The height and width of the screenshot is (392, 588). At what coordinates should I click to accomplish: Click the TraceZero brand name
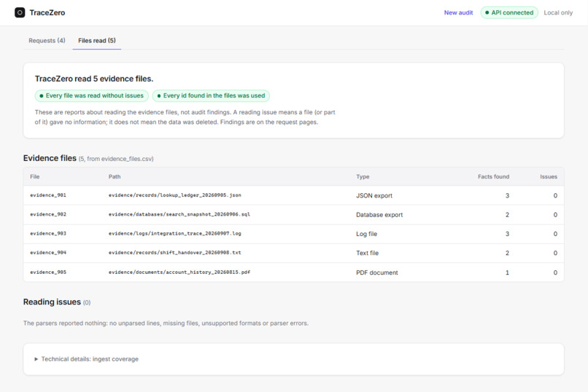click(x=47, y=12)
